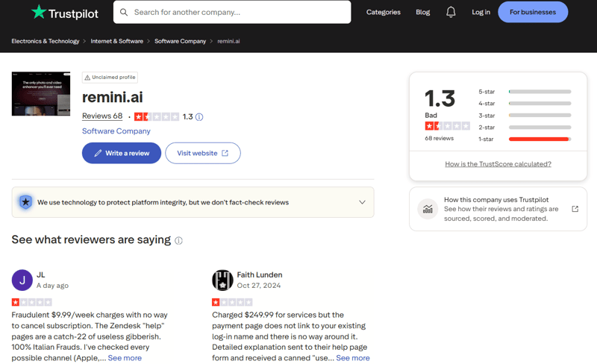Open the For businesses button
Screen dimensions: 597x364
[533, 12]
